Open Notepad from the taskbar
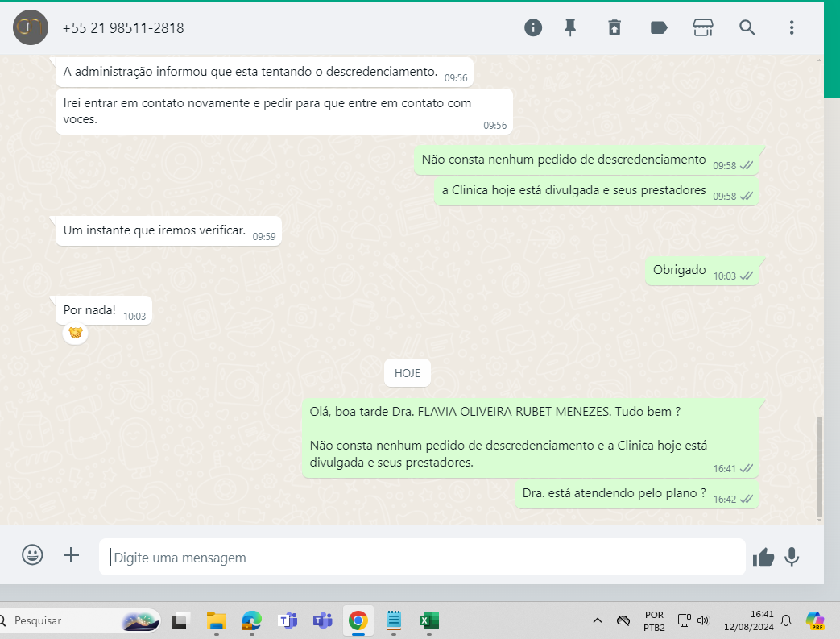 (x=394, y=620)
